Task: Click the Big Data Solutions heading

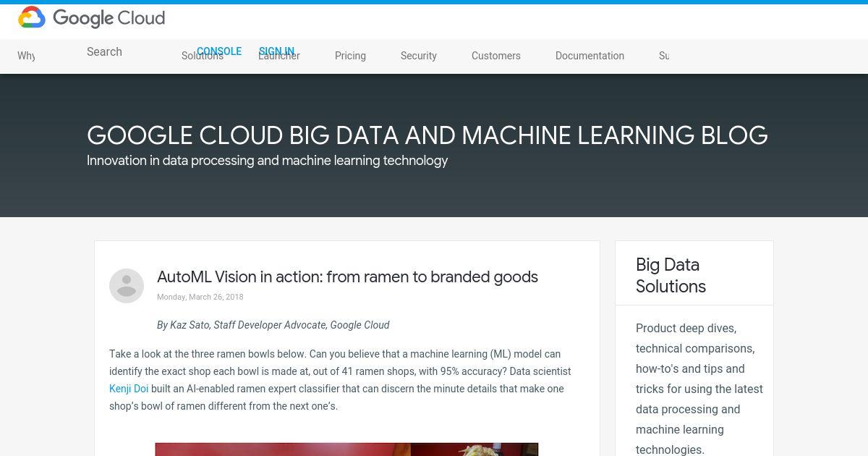Action: 671,276
